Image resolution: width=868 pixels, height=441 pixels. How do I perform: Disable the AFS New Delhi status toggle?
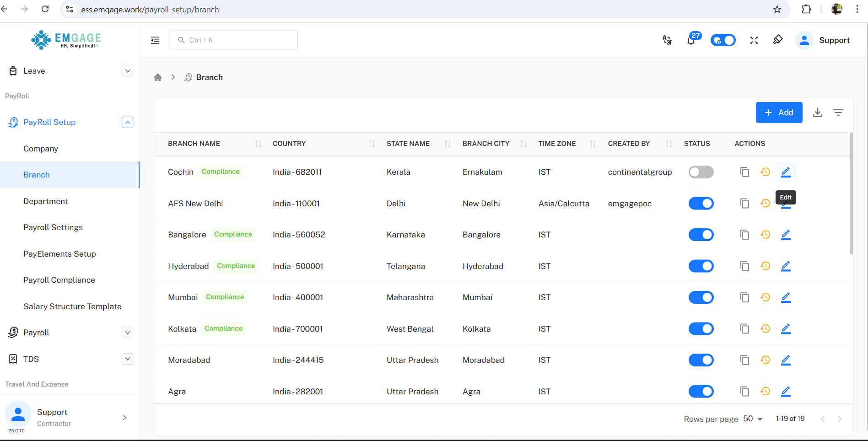click(701, 204)
